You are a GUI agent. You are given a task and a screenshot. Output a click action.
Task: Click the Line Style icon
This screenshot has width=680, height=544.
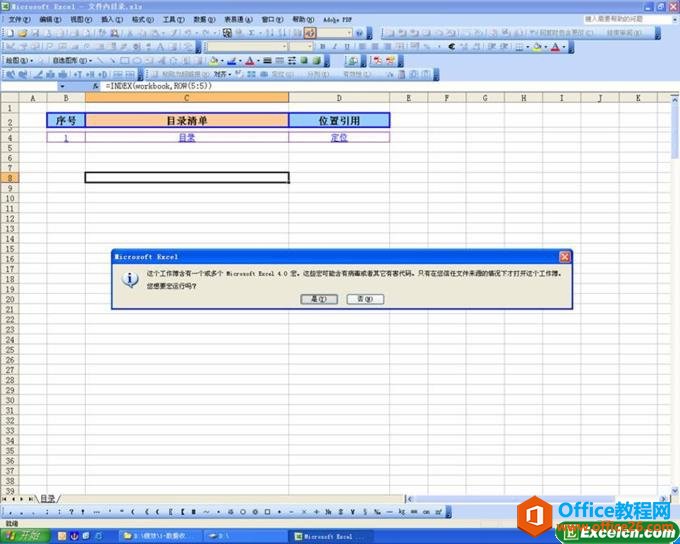point(268,61)
